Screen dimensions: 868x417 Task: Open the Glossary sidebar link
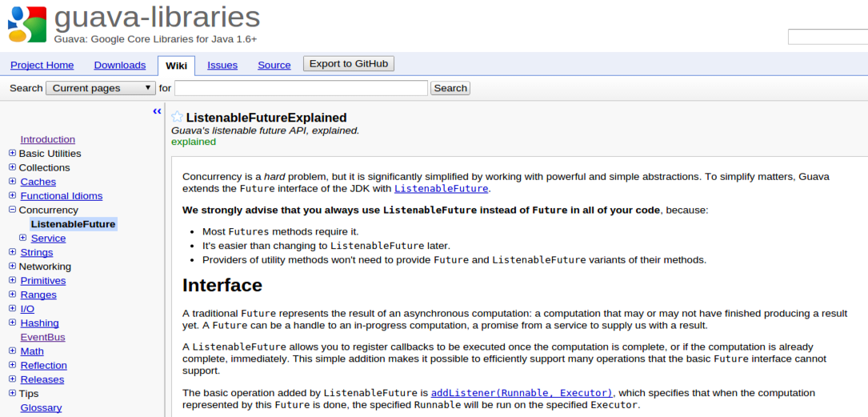(x=41, y=407)
